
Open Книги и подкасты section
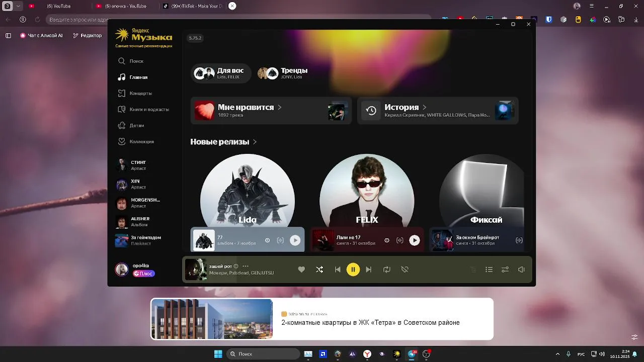(x=143, y=109)
